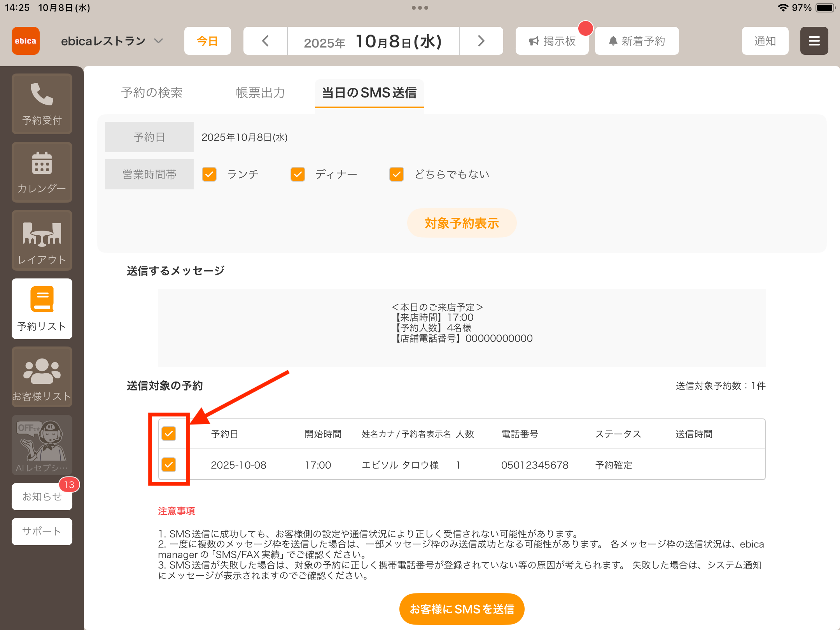Click the phone number 05012345678
The image size is (840, 630).
coord(535,465)
